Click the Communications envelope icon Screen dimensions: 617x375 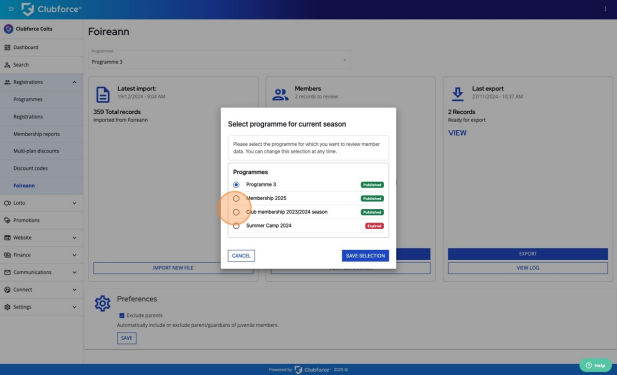click(7, 272)
